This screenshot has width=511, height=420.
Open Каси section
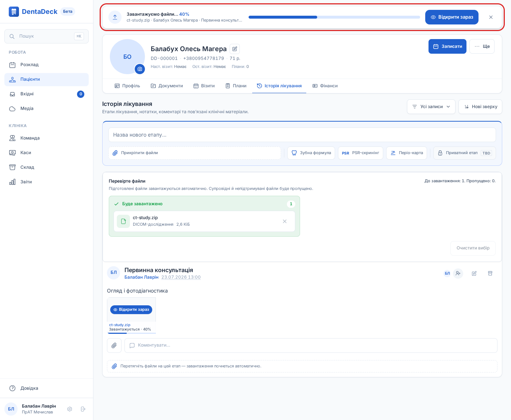click(x=47, y=153)
